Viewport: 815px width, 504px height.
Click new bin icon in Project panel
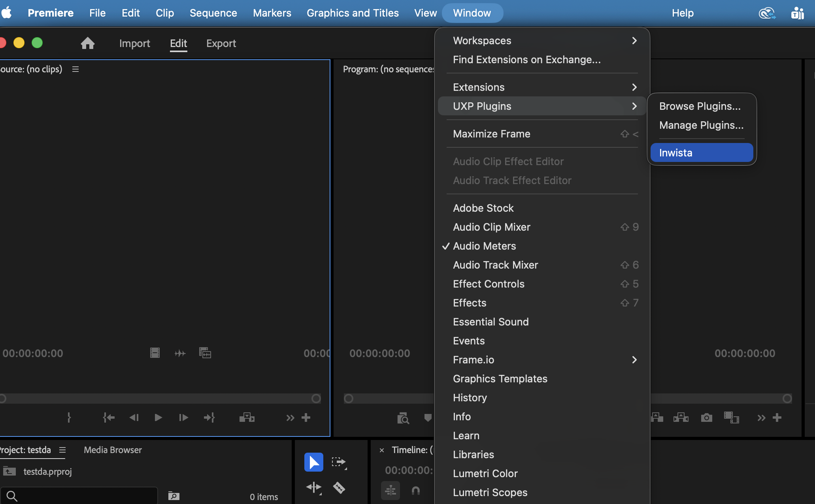(x=174, y=496)
